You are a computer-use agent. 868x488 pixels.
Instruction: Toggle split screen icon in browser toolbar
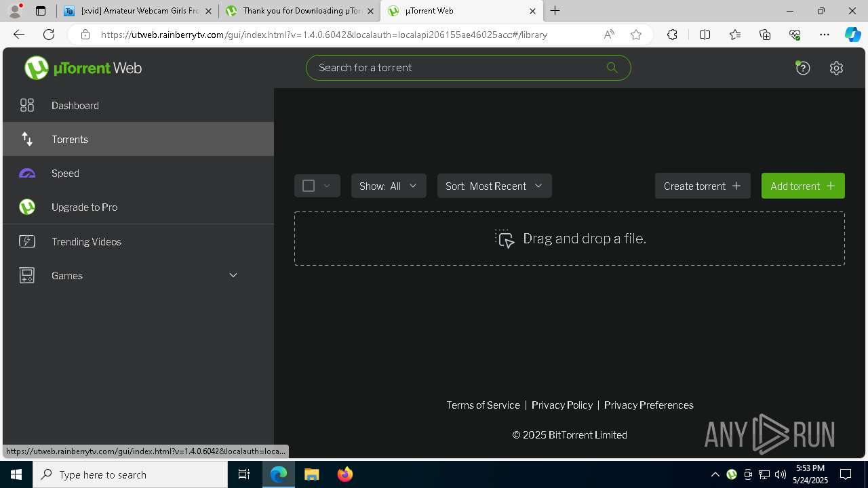click(x=705, y=35)
